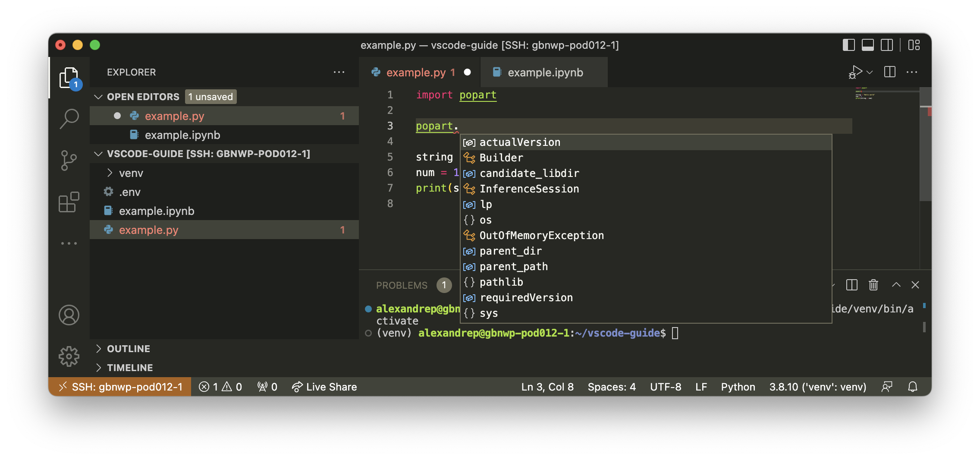Viewport: 980px width, 460px height.
Task: Open notifications via the bell icon
Action: pos(913,387)
